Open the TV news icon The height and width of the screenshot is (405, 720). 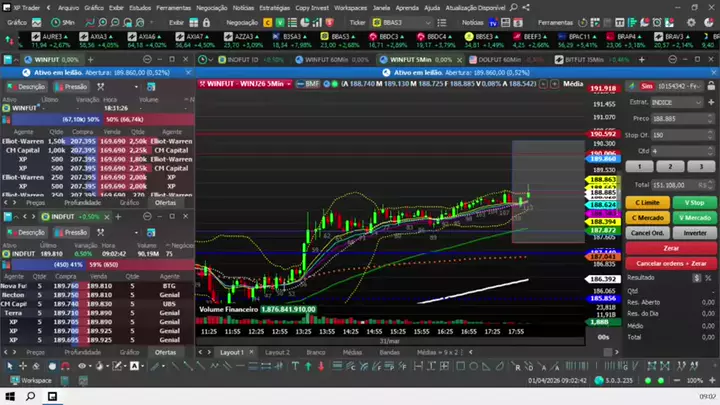(493, 22)
